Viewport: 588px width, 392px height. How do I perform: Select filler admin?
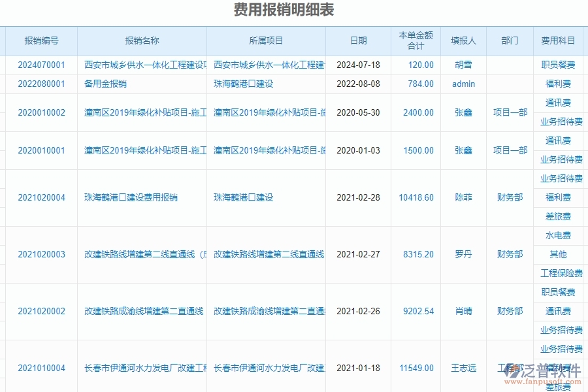click(x=463, y=84)
